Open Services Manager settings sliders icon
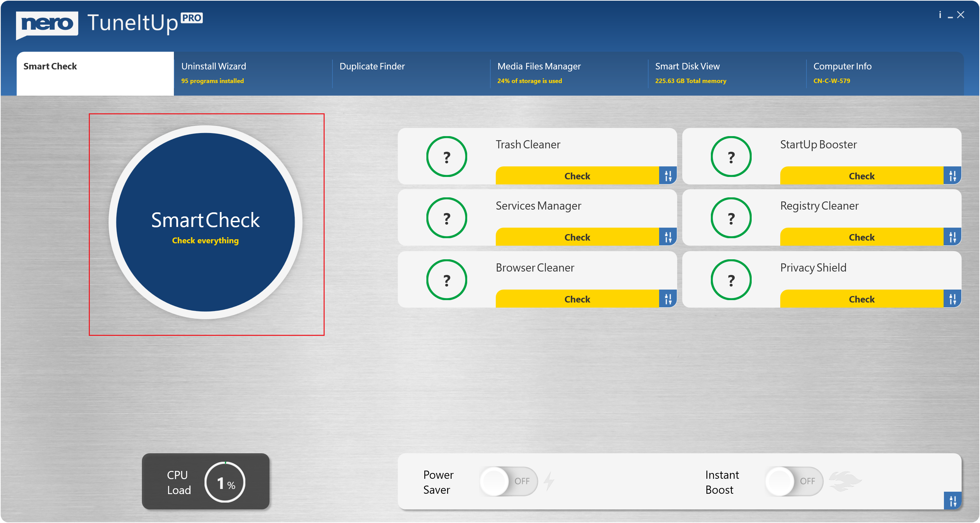 click(668, 237)
